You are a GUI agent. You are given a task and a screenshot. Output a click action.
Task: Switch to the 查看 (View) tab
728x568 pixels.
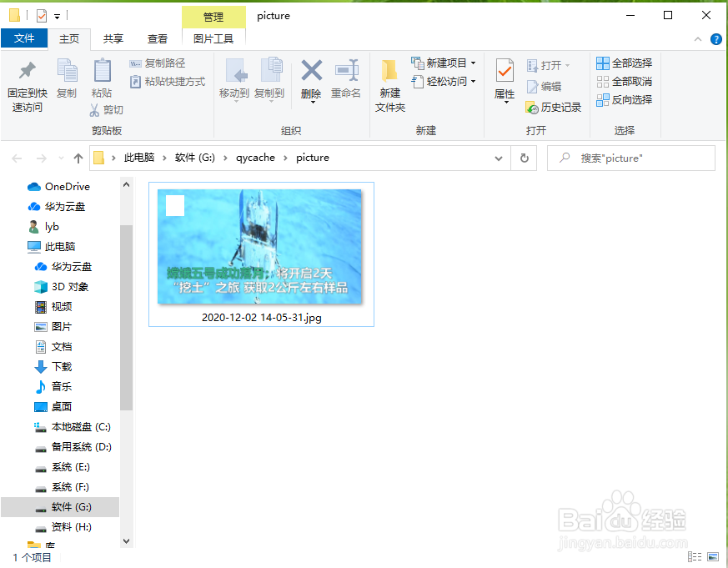(158, 38)
